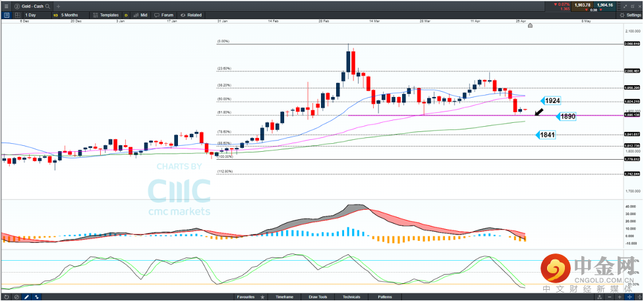Click the 0.07% price change indicator
This screenshot has width=644, height=301.
562,4
